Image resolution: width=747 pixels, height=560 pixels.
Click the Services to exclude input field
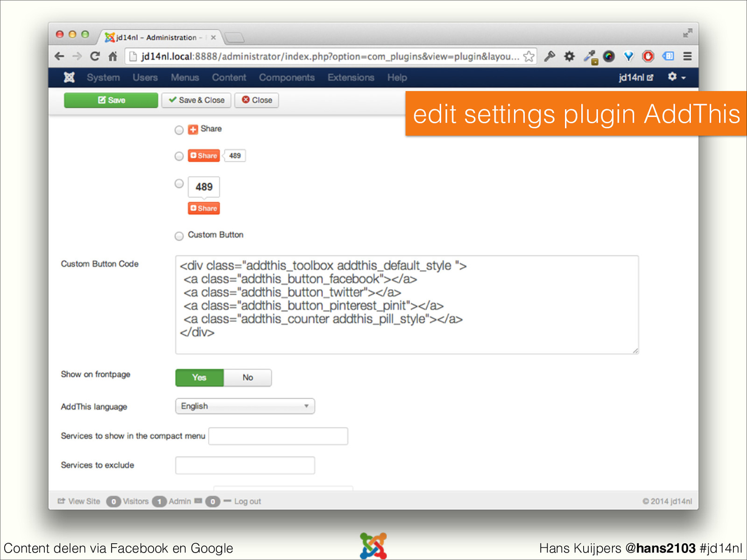(x=245, y=465)
